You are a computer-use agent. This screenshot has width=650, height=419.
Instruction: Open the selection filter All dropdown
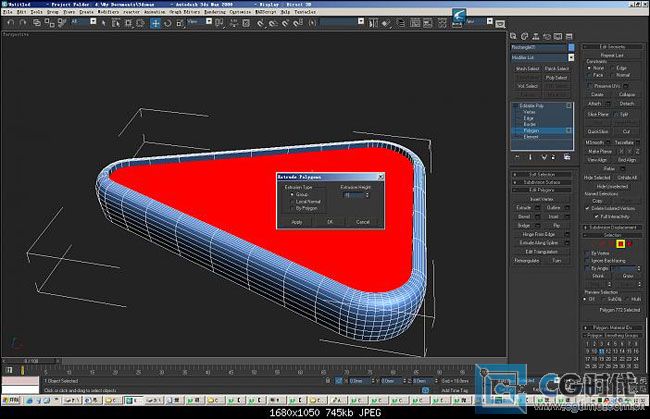[93, 22]
